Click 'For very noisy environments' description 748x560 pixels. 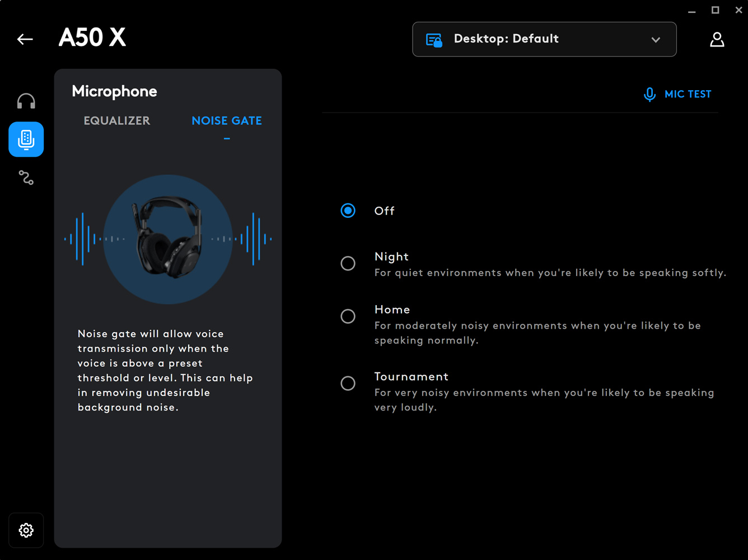pyautogui.click(x=544, y=400)
